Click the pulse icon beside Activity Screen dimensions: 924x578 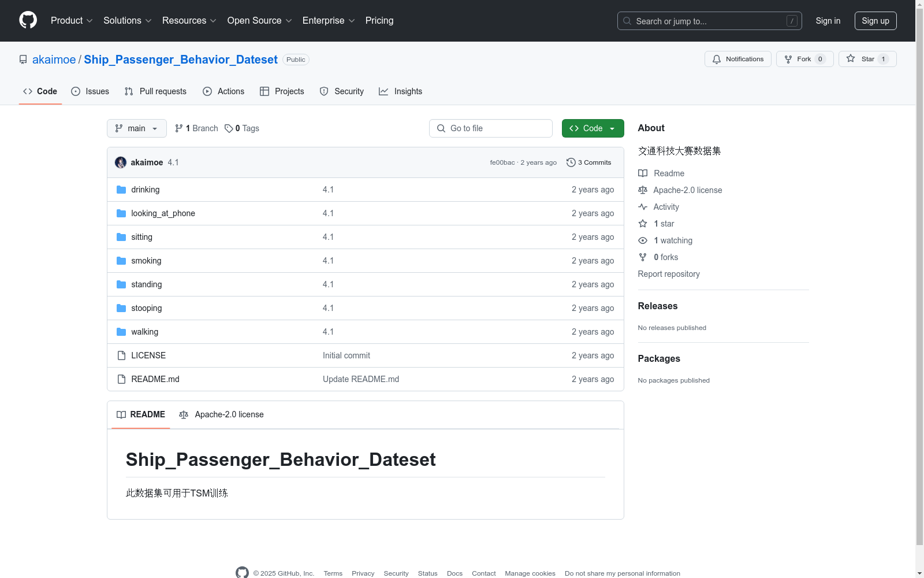point(643,207)
